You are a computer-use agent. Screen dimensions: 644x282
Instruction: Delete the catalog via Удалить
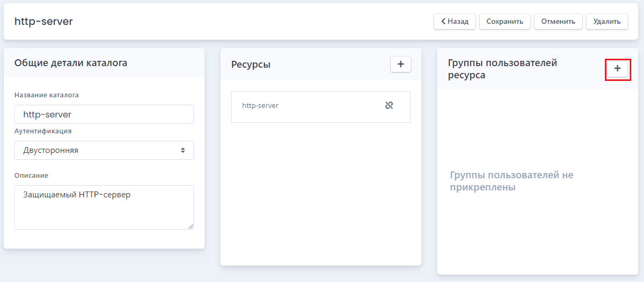607,22
